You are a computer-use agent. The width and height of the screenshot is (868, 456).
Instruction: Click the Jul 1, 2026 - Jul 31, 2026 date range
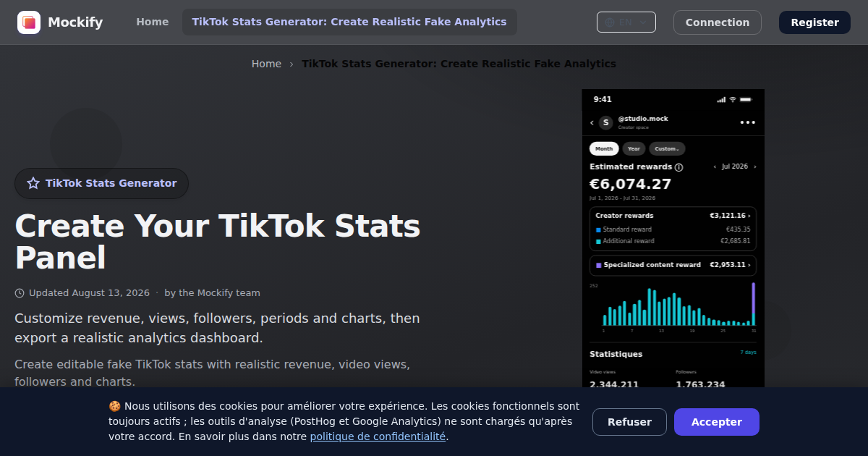tap(622, 198)
